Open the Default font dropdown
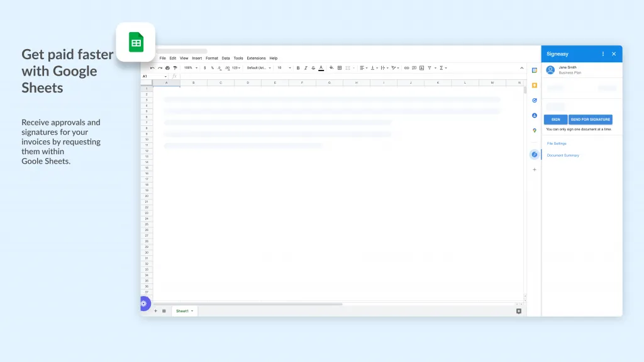This screenshot has height=362, width=644. (x=258, y=68)
